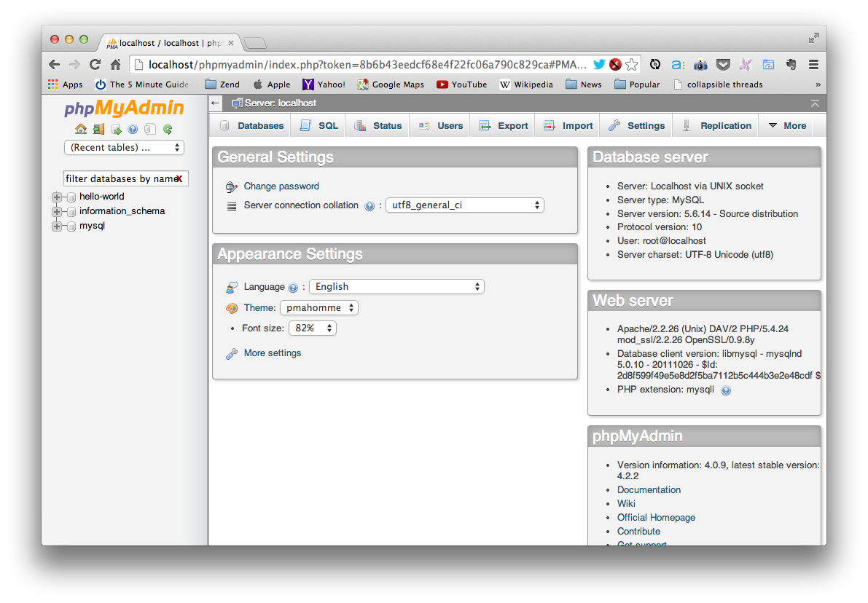This screenshot has width=868, height=603.
Task: Open the SQL query window icon
Action: click(117, 129)
